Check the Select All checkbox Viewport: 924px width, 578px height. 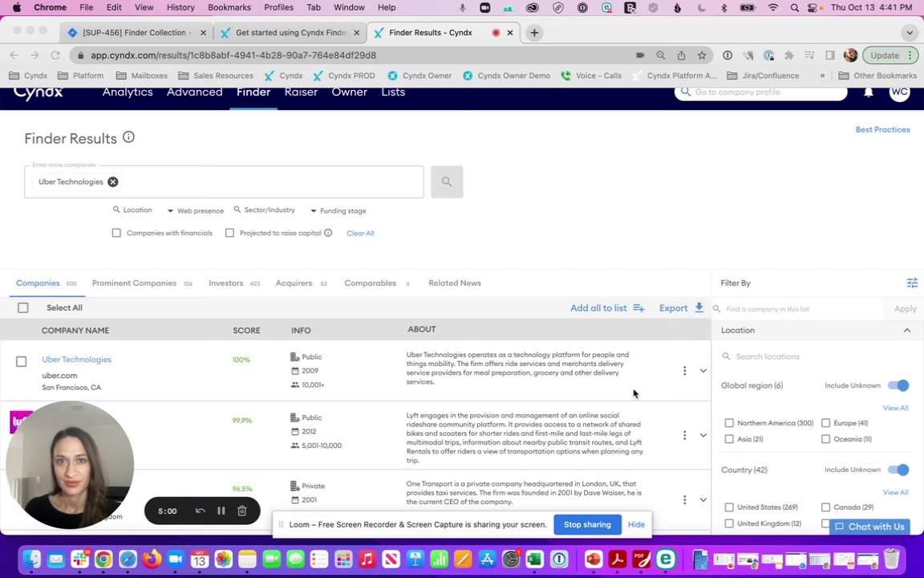pos(23,308)
